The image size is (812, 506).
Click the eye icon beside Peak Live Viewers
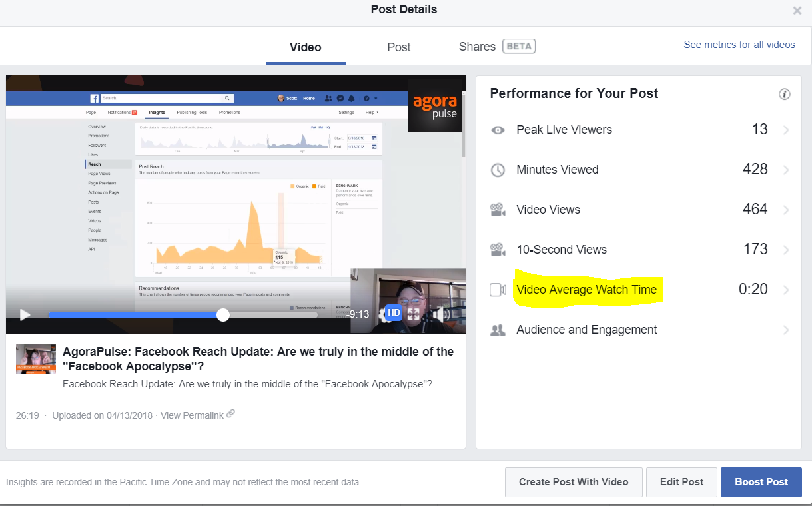pos(498,130)
